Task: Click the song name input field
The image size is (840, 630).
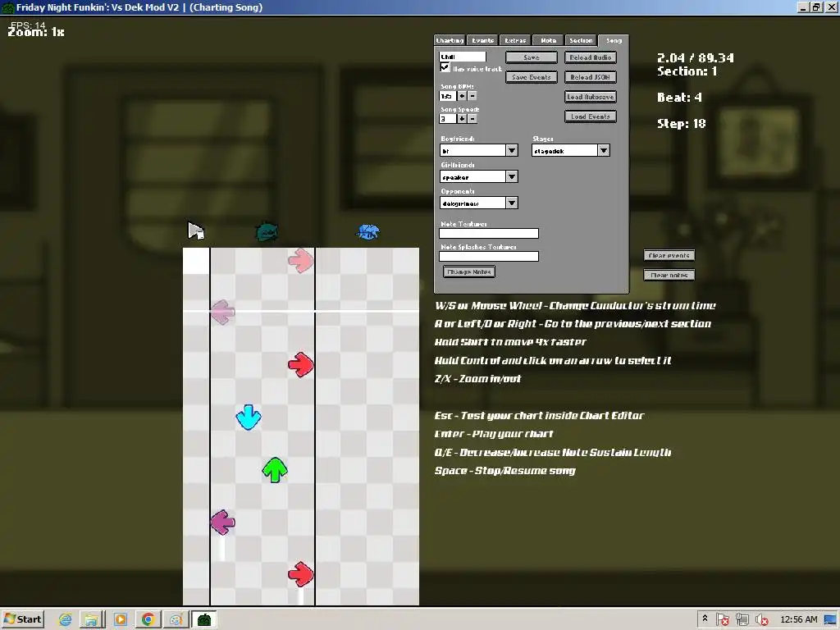Action: 463,57
